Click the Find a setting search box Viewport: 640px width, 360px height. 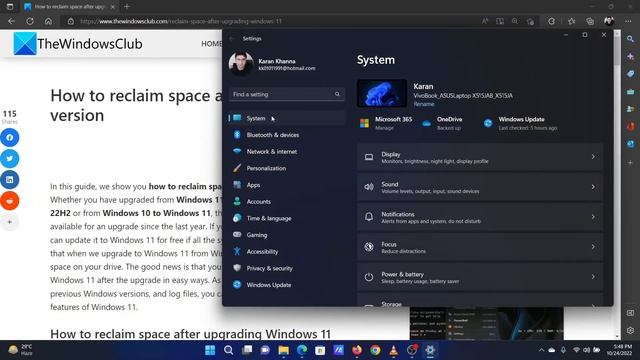click(x=287, y=94)
